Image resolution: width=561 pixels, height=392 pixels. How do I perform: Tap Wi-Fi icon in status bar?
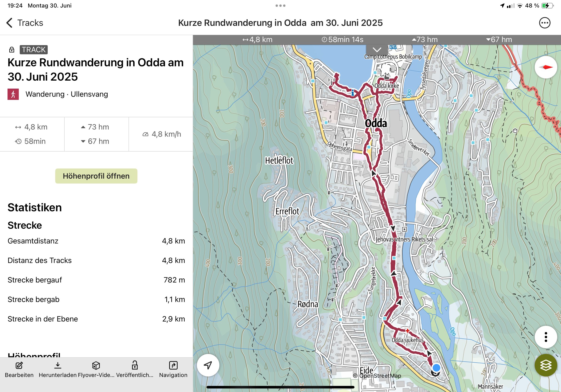click(520, 6)
